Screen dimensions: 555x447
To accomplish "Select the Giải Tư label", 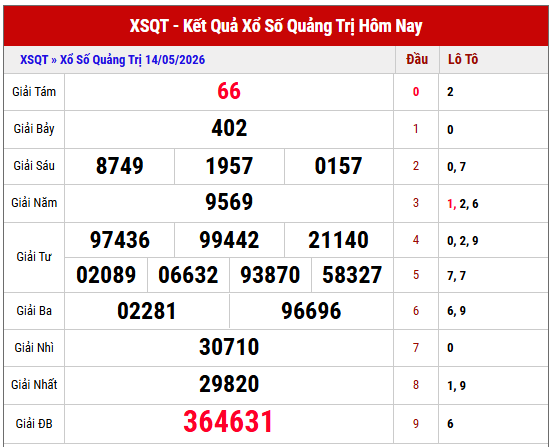I will pyautogui.click(x=34, y=257).
